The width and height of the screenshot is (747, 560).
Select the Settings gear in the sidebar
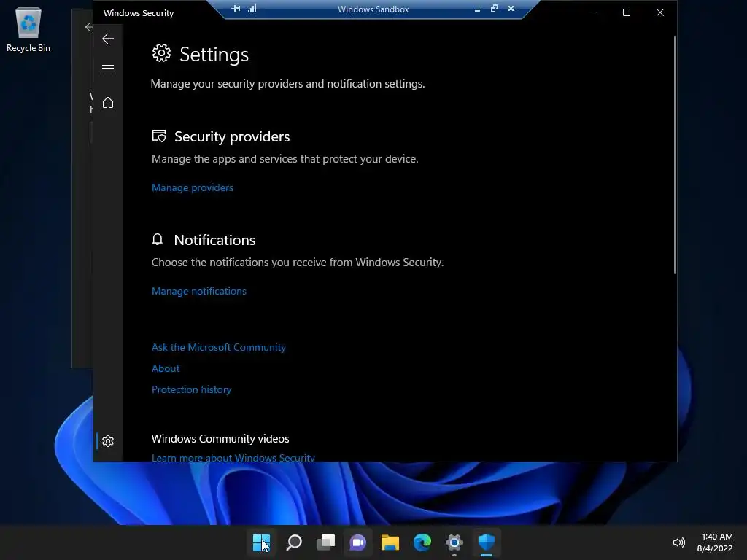(x=108, y=441)
